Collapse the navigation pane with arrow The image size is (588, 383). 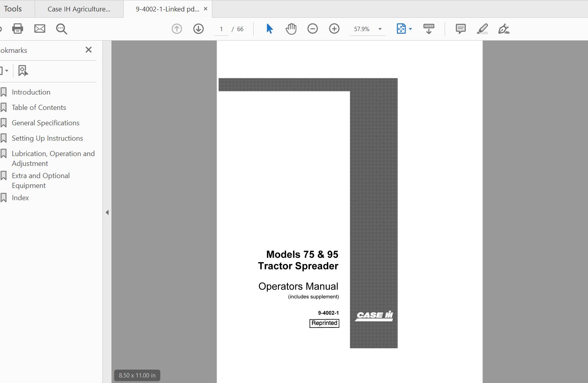point(107,212)
